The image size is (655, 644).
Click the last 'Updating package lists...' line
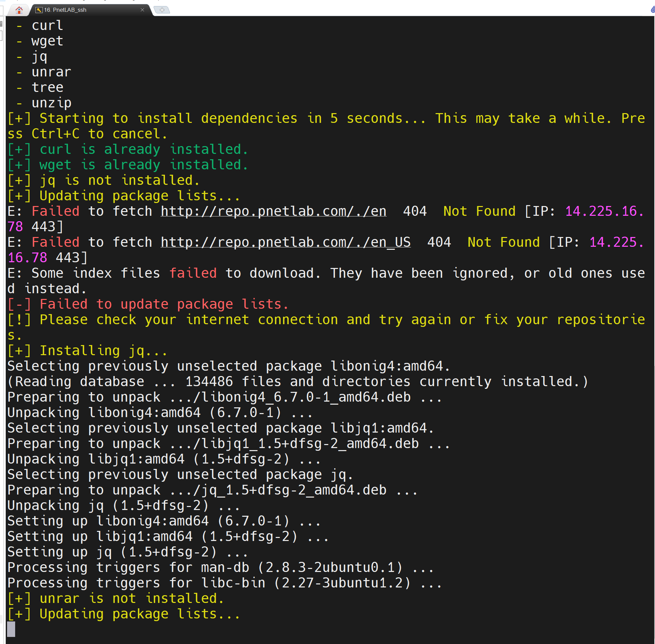tap(124, 614)
